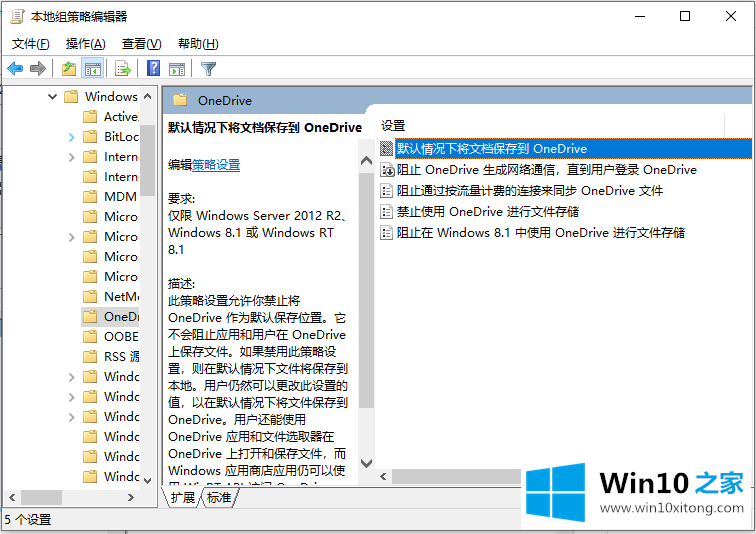Image resolution: width=756 pixels, height=534 pixels.
Task: Click the Filter funnel icon
Action: click(x=208, y=69)
